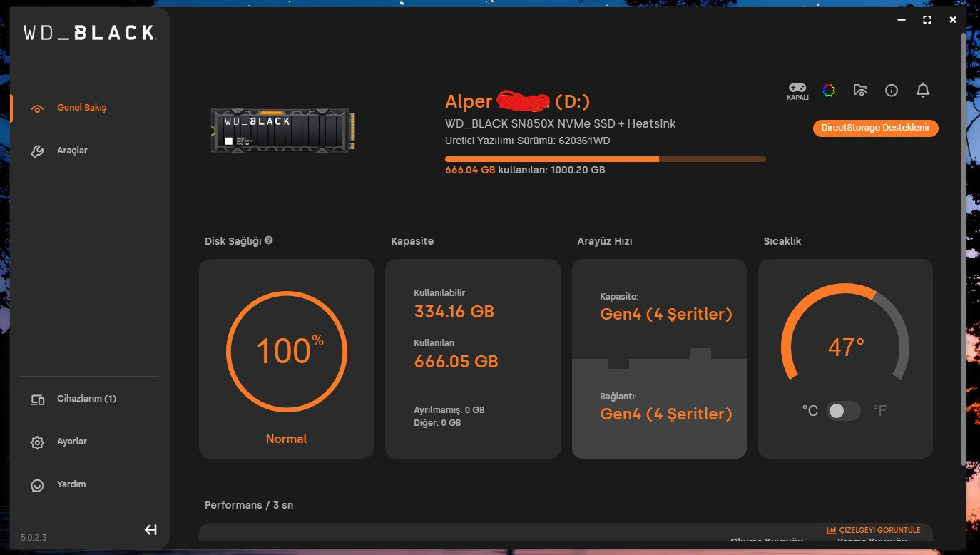This screenshot has width=980, height=555.
Task: Click the Kapasite Gen4 (4 Şeritler) value
Action: 666,315
